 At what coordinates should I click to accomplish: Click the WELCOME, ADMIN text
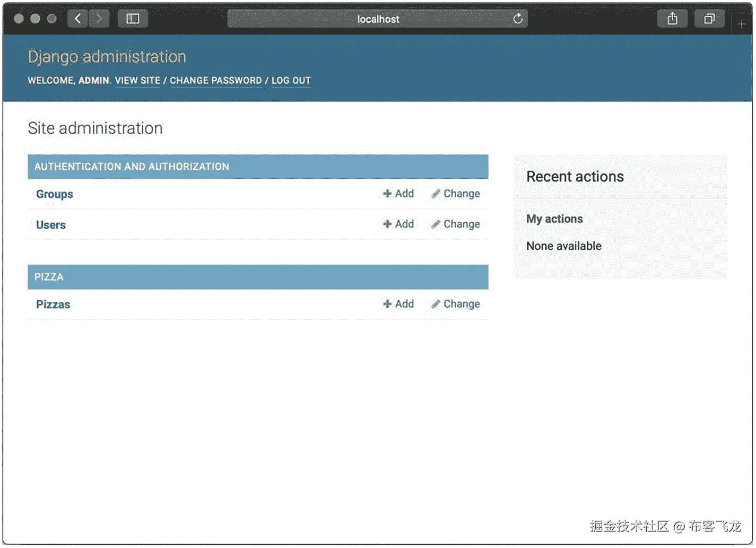click(69, 81)
